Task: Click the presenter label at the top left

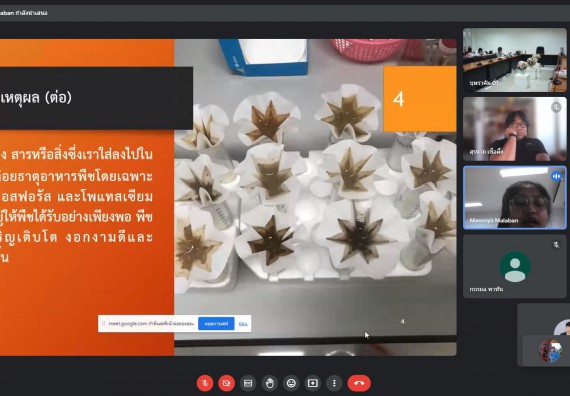Action: (24, 13)
